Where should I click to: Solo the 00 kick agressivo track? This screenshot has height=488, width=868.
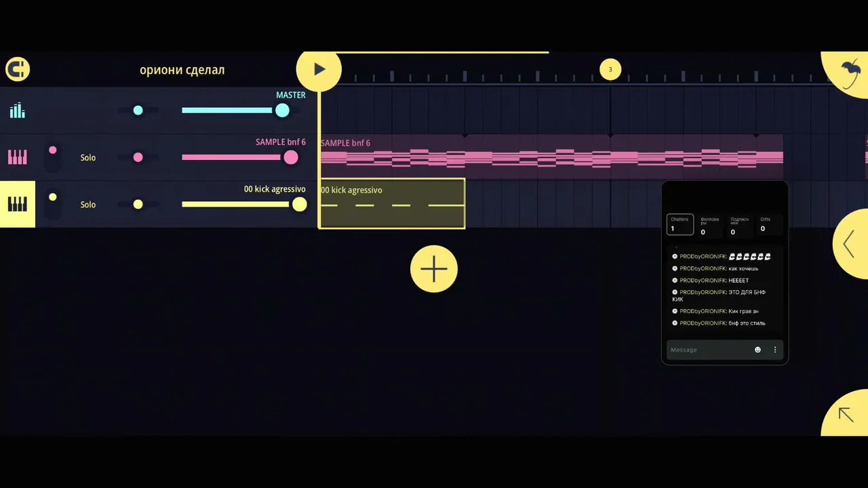pos(88,205)
